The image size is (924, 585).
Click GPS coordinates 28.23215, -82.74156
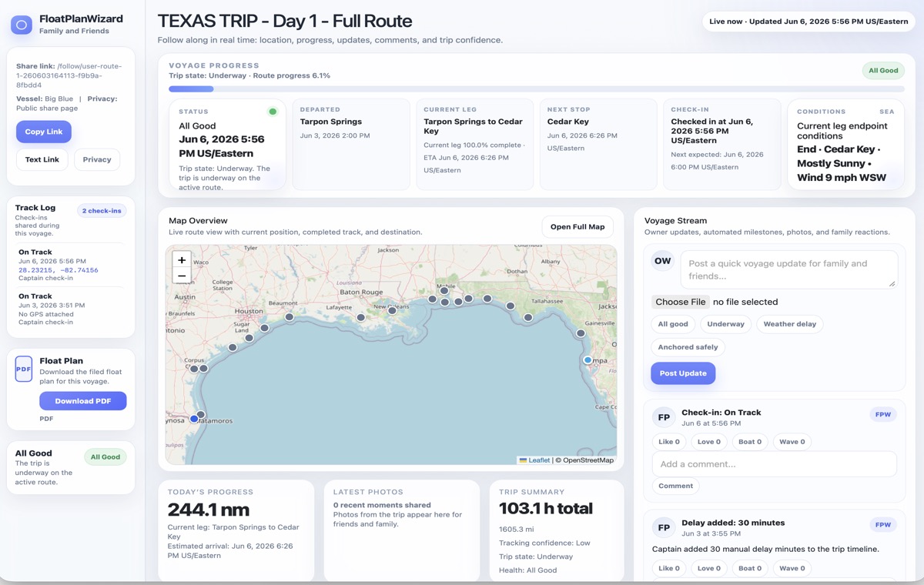(x=59, y=270)
